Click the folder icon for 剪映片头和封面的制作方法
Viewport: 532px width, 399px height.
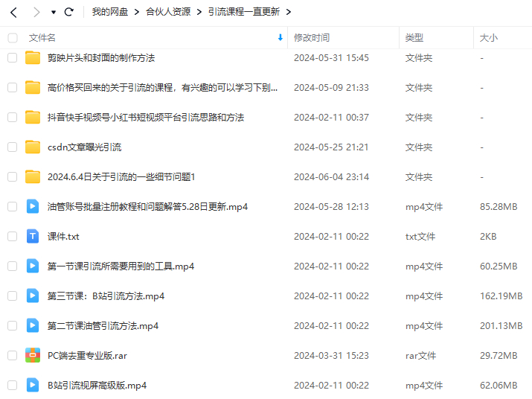[x=33, y=57]
